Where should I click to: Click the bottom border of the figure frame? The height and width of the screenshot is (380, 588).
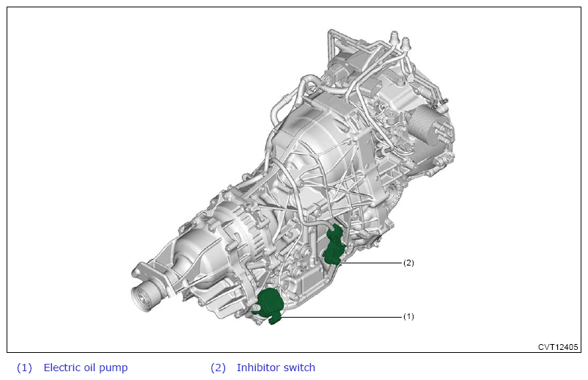(x=293, y=352)
